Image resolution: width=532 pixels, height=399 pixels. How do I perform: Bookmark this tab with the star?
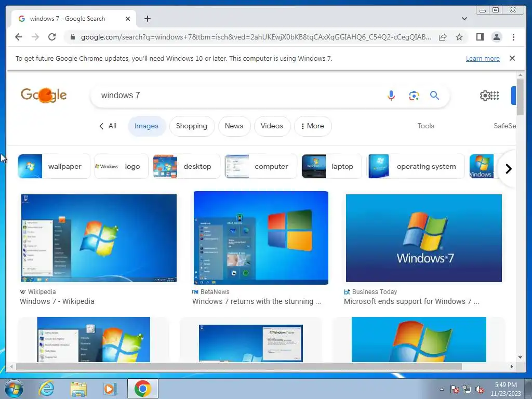tap(459, 37)
